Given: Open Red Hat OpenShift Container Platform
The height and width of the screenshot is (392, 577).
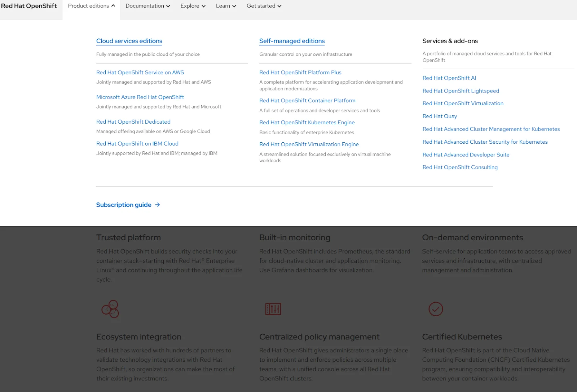Looking at the screenshot, I should pyautogui.click(x=307, y=101).
